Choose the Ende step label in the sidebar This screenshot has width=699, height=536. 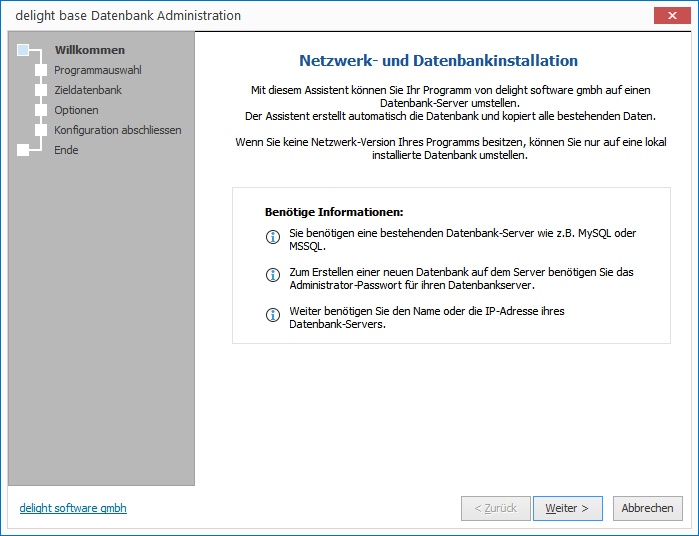click(66, 150)
